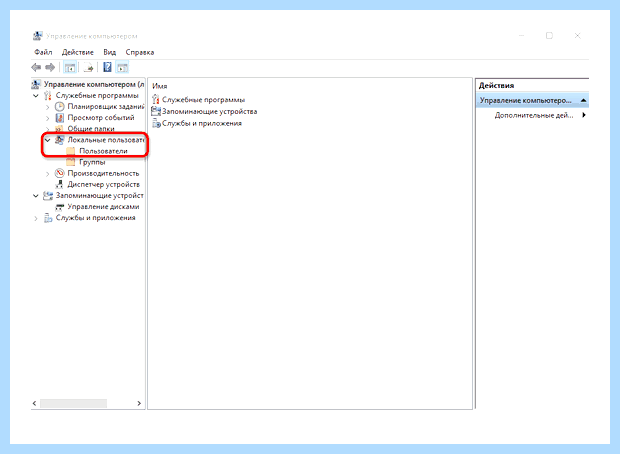Maximize the Управление компьютером window
The width and height of the screenshot is (620, 454).
click(549, 36)
